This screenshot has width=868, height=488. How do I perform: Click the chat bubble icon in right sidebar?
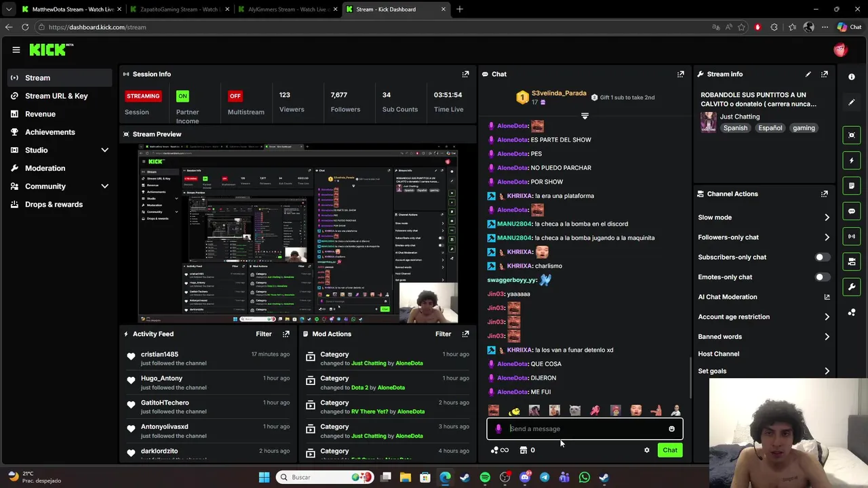852,211
